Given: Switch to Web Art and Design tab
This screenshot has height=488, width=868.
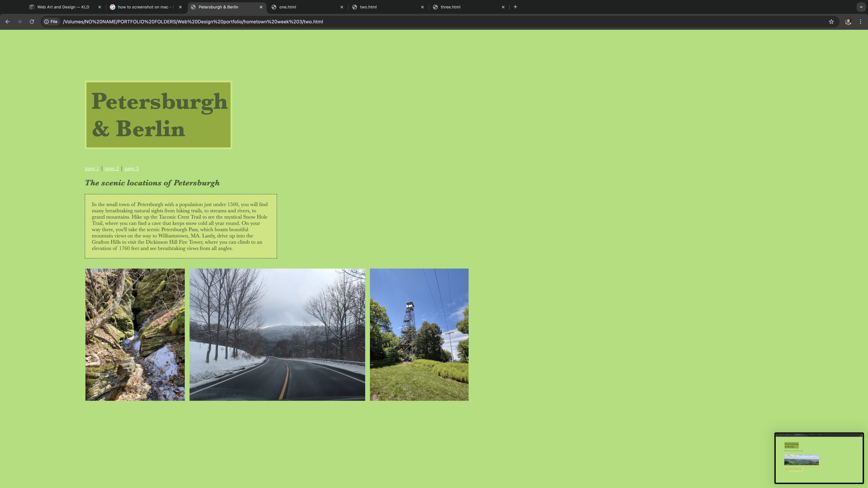Looking at the screenshot, I should [x=63, y=7].
